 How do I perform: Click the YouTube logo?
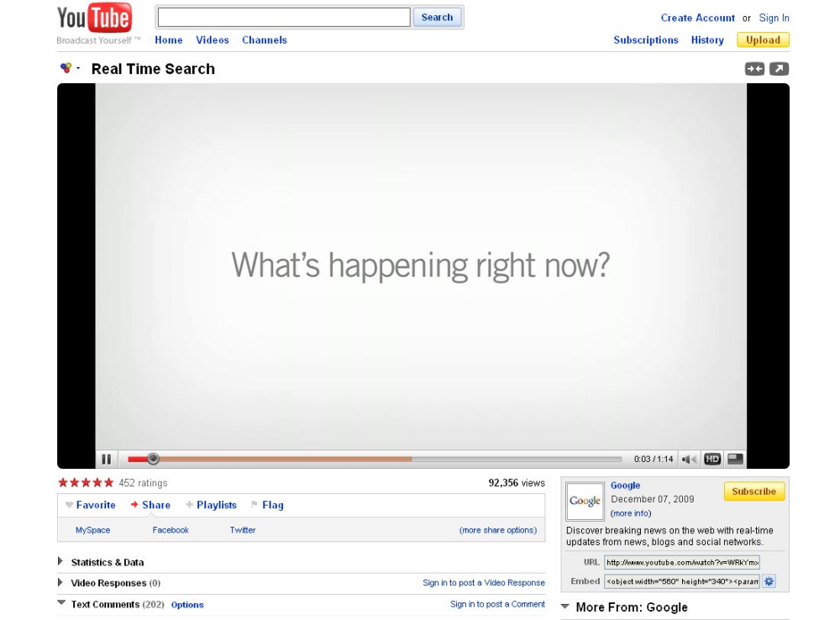click(x=94, y=18)
